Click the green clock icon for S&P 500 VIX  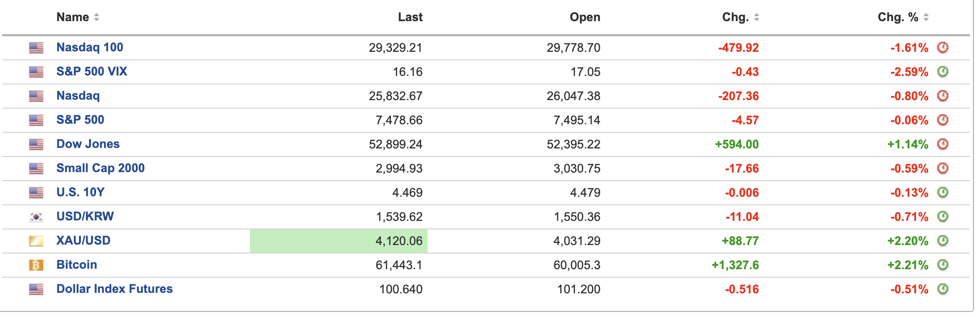942,72
